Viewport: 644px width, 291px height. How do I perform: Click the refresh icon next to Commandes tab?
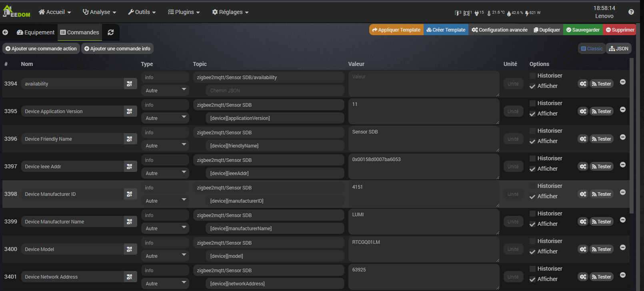pyautogui.click(x=111, y=32)
